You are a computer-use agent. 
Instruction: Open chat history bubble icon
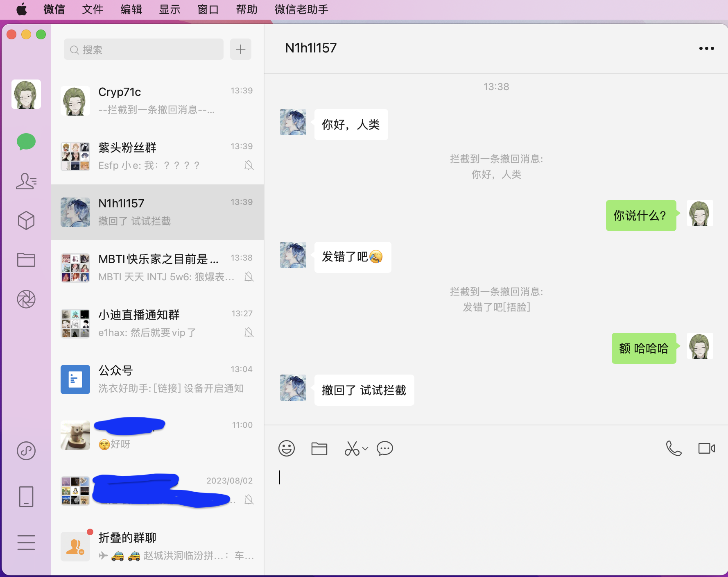385,448
